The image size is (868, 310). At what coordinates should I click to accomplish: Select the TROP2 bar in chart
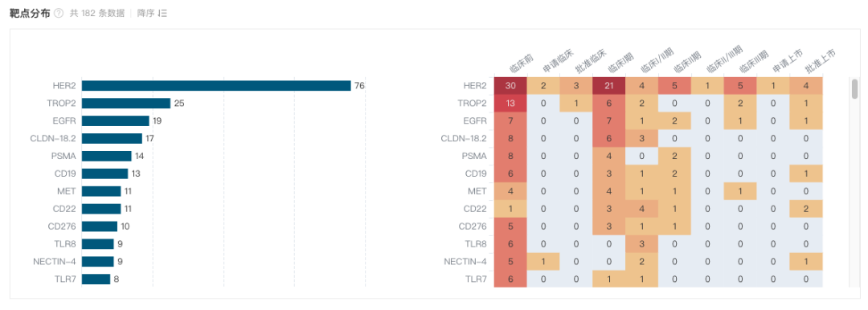point(126,104)
